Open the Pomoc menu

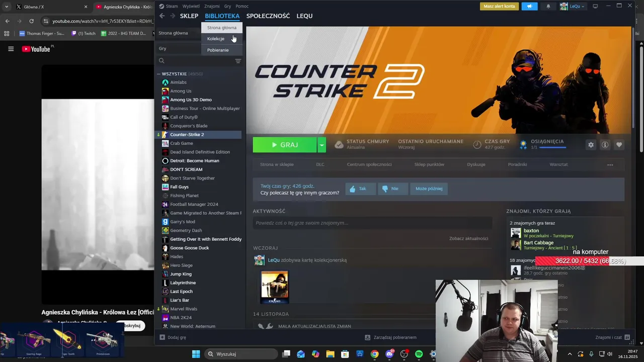[x=242, y=6]
